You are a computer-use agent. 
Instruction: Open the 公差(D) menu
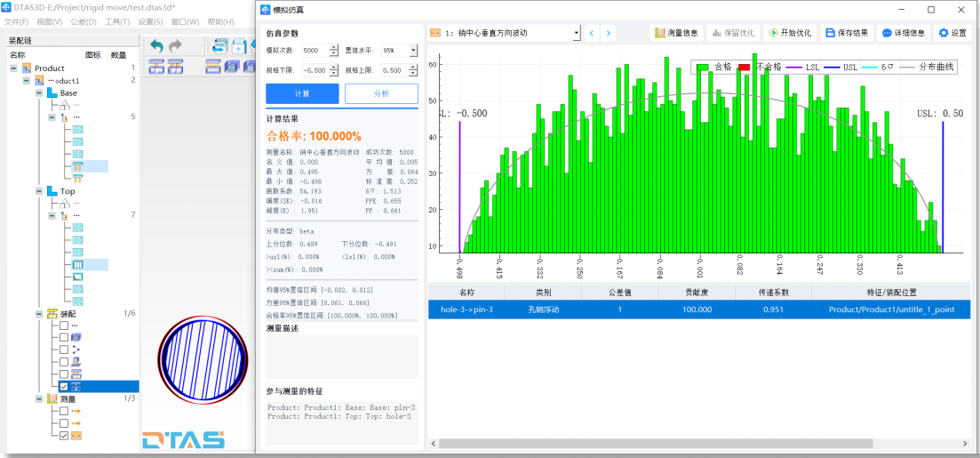click(x=83, y=21)
